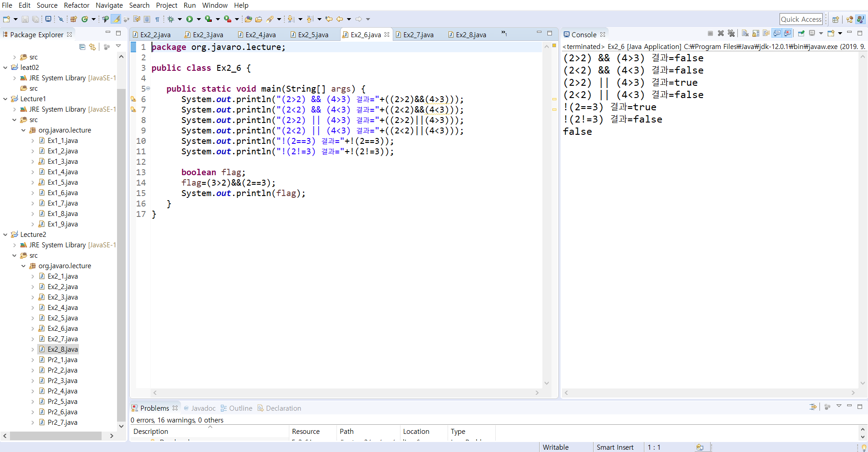Image resolution: width=868 pixels, height=452 pixels.
Task: Click Remove Launch in Console toolbar
Action: click(x=721, y=34)
